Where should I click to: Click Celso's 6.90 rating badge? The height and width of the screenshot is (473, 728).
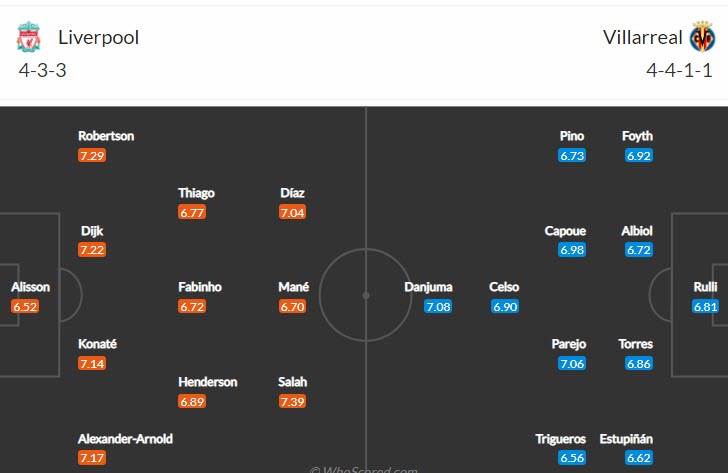coord(505,307)
